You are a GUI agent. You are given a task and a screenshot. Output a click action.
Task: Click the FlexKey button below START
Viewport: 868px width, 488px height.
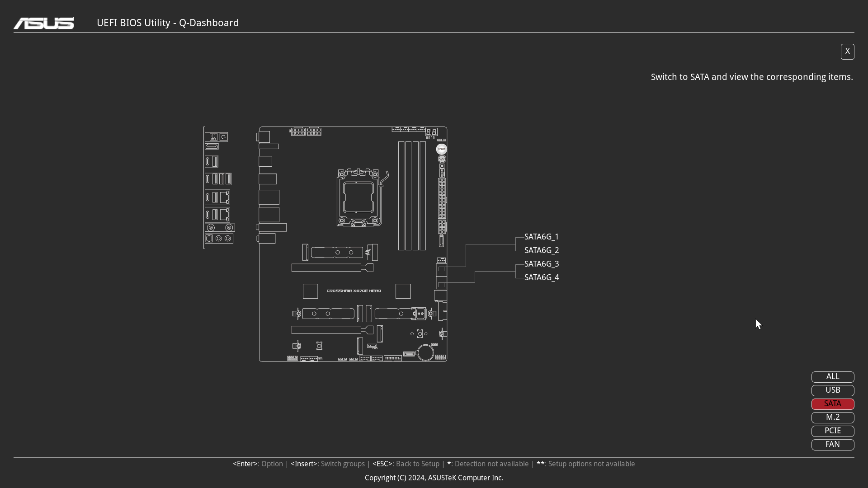442,159
